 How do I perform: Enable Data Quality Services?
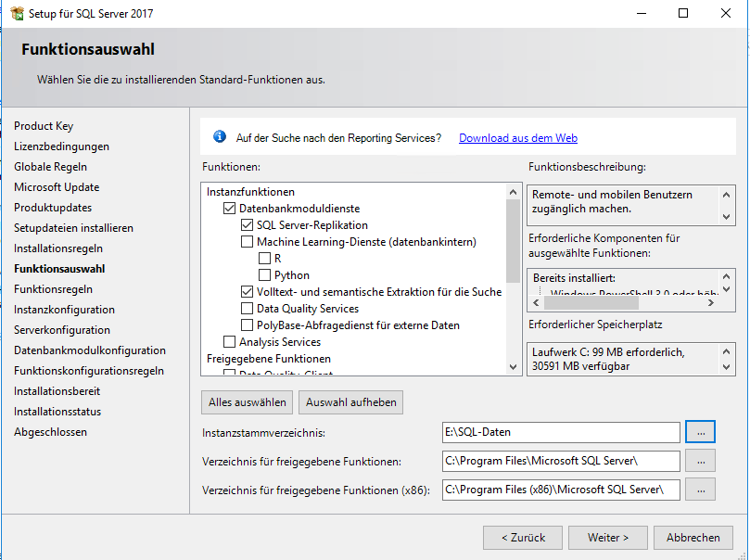247,309
